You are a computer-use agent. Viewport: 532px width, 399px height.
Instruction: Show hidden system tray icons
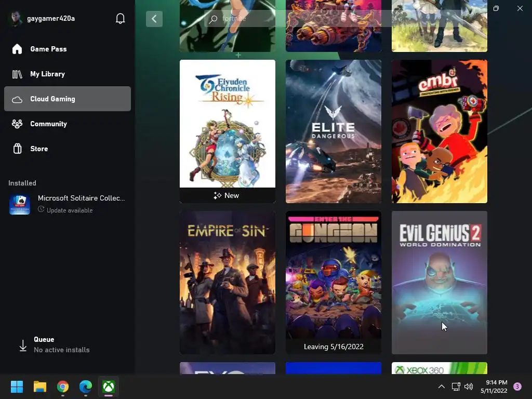tap(442, 387)
